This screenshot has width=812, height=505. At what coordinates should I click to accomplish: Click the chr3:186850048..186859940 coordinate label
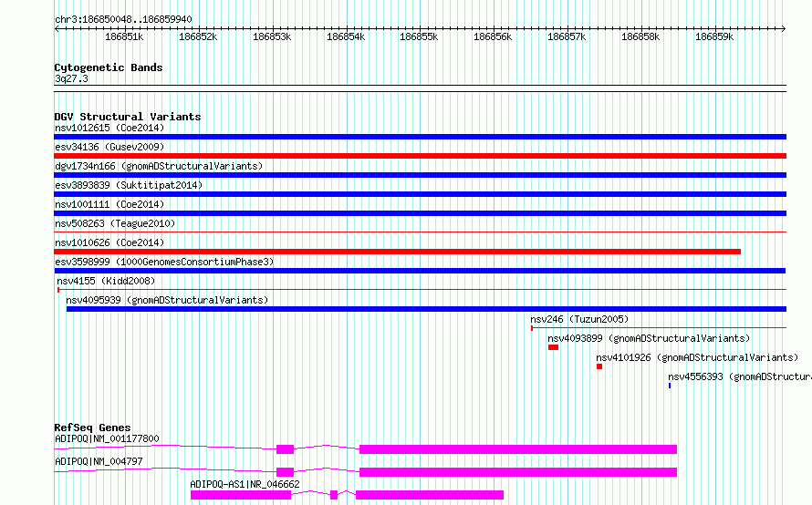123,19
